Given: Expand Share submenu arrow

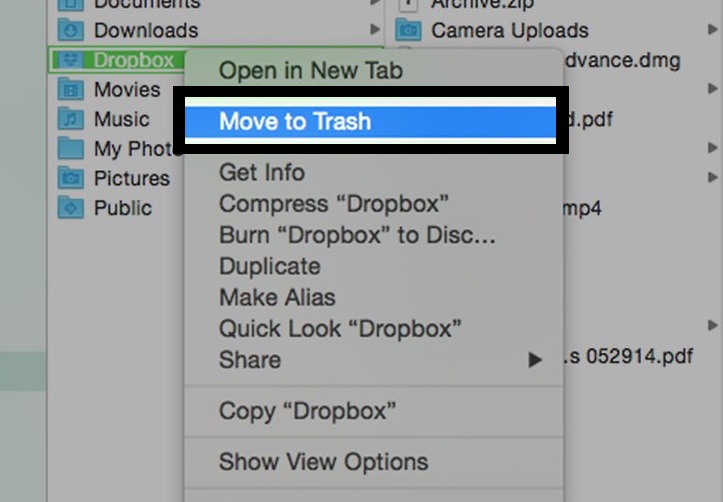Looking at the screenshot, I should point(535,360).
